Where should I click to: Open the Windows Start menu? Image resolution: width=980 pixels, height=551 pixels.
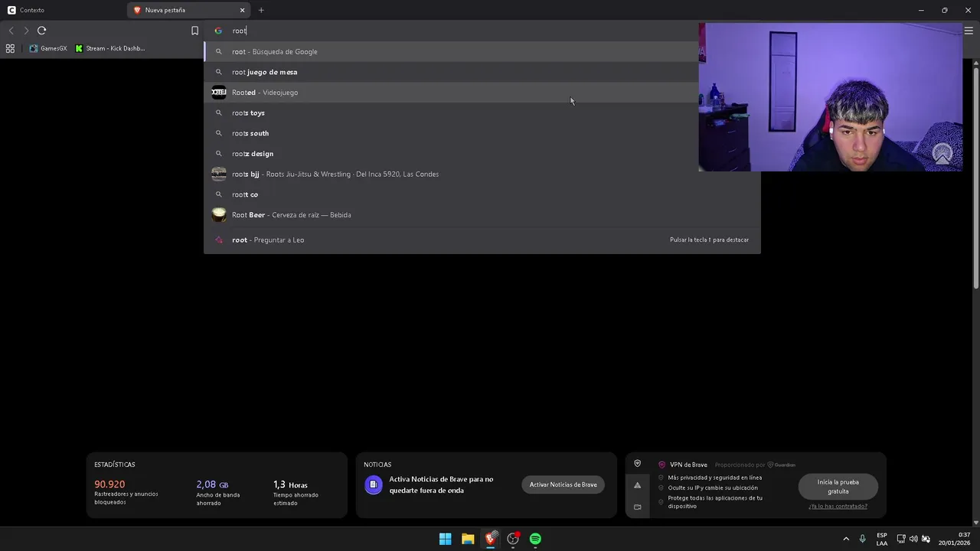click(445, 539)
